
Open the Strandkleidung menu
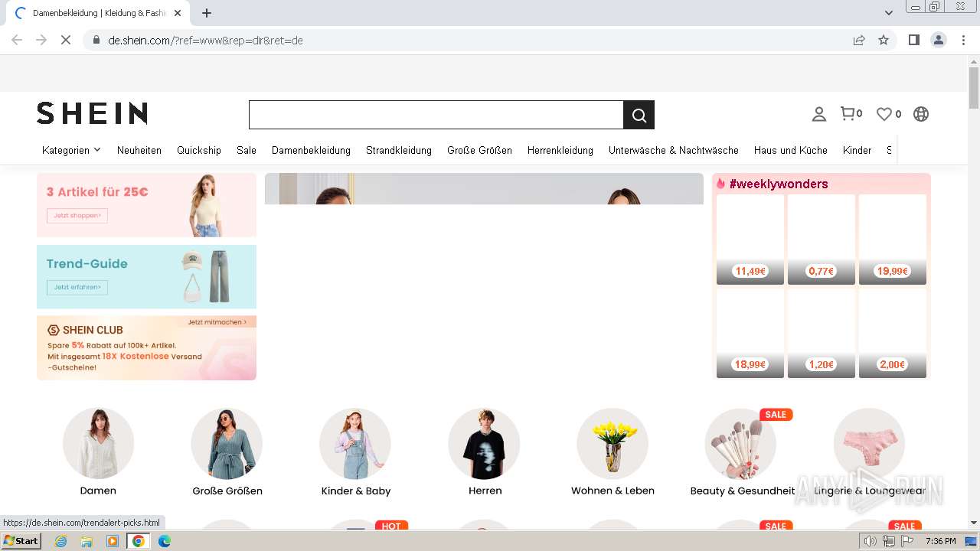tap(399, 150)
